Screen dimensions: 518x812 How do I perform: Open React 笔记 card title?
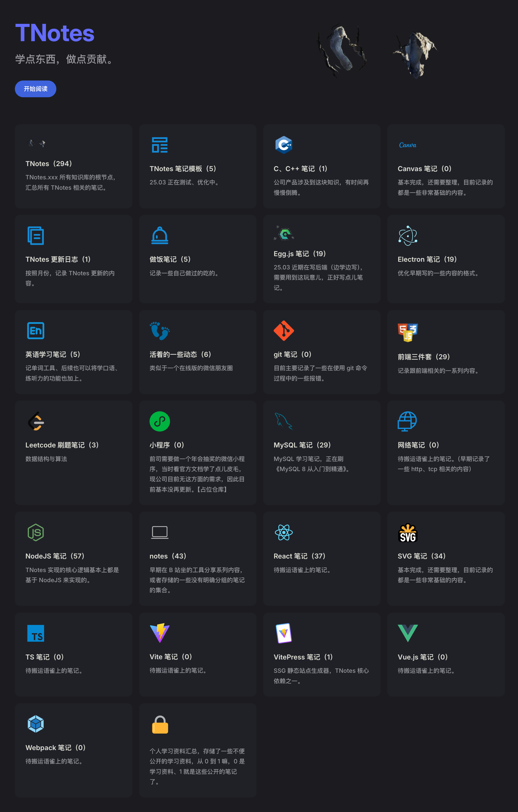click(299, 556)
